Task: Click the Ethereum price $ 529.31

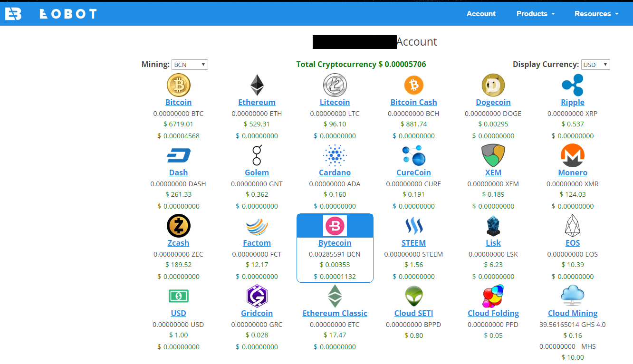Action: click(257, 124)
